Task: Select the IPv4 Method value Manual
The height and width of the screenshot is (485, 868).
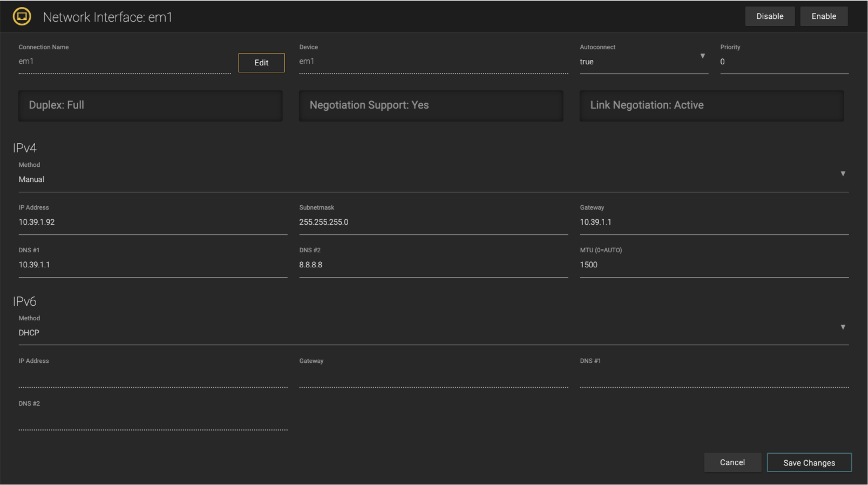Action: click(31, 179)
